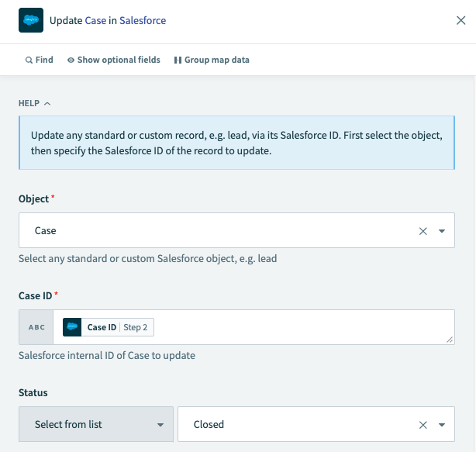Click the Find magnifier icon

pos(29,60)
